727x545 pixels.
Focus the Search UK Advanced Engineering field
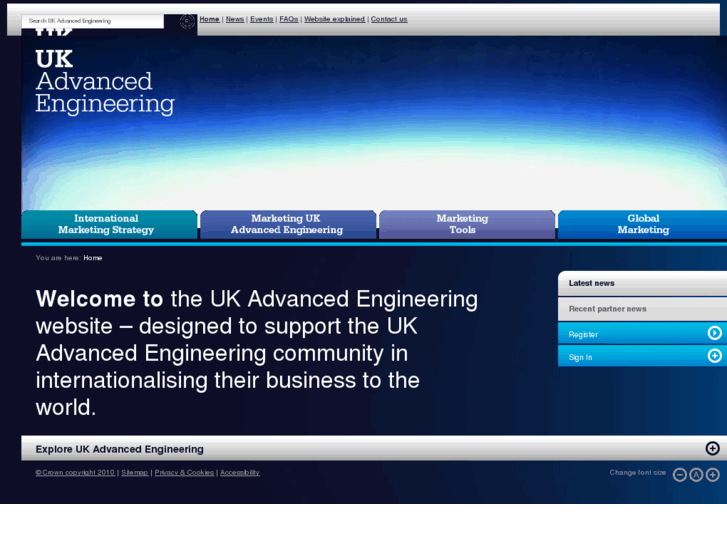tap(93, 21)
